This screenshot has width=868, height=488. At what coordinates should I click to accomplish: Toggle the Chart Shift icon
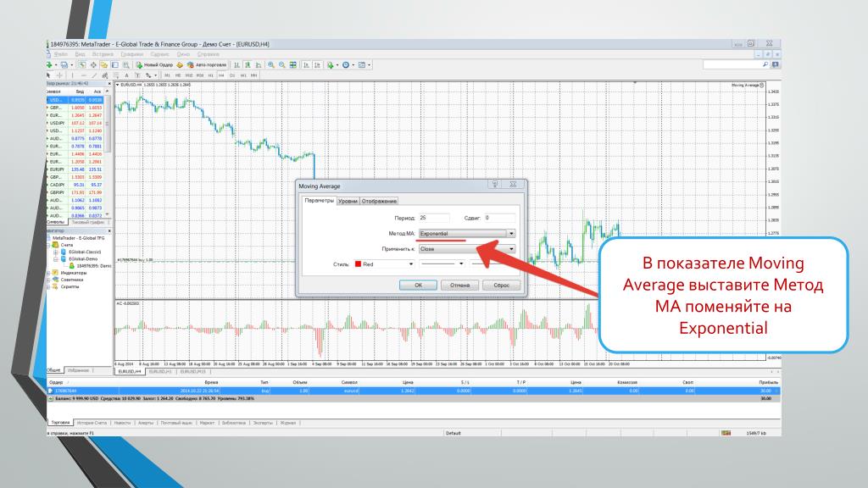point(317,64)
